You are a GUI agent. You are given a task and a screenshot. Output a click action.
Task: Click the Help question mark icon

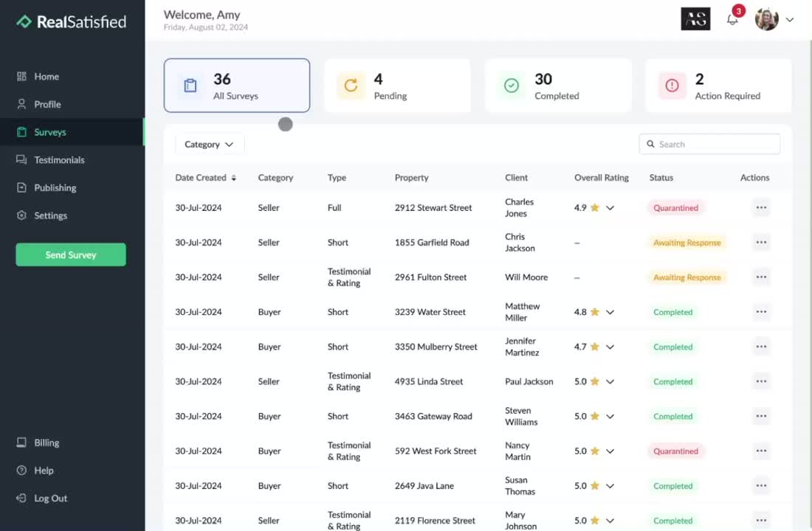(x=21, y=471)
